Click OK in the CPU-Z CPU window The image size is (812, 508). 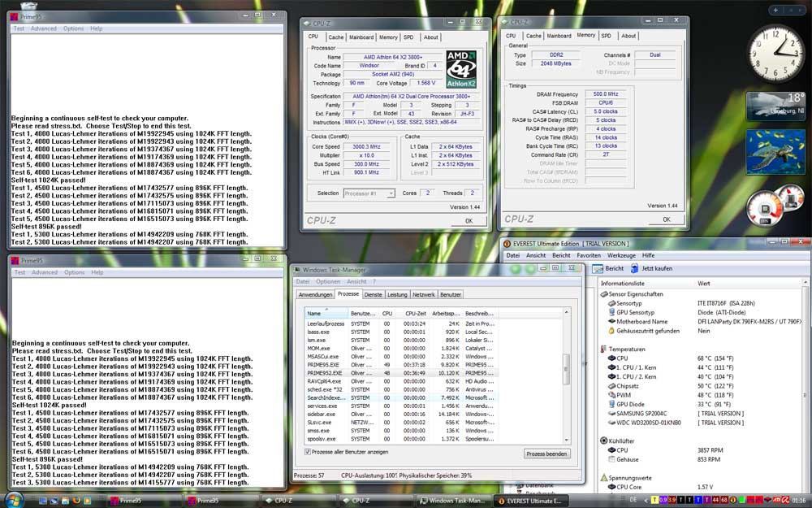point(469,221)
